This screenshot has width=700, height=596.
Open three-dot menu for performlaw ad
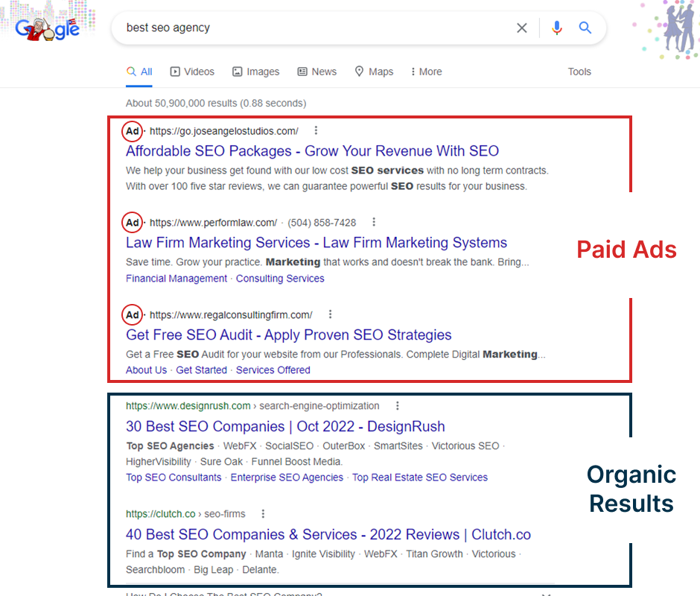tap(374, 222)
